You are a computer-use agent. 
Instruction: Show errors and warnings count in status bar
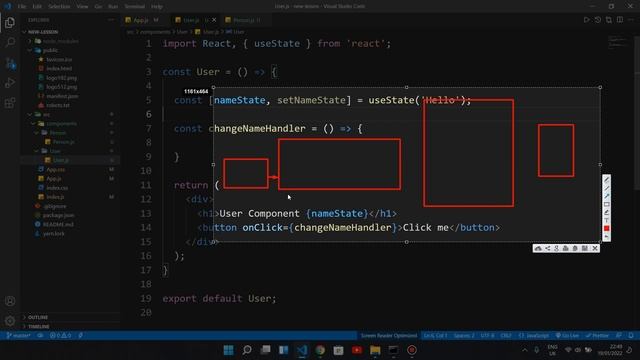click(x=60, y=336)
